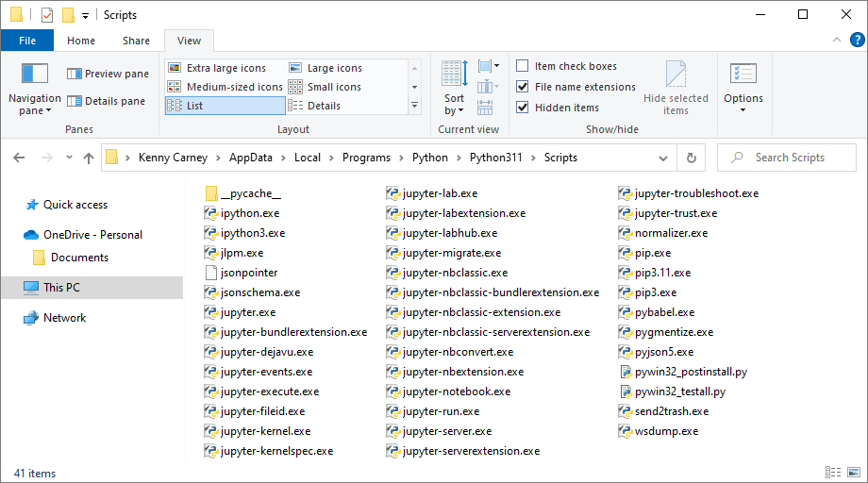The height and width of the screenshot is (483, 868).
Task: Click the Up directory arrow
Action: click(x=89, y=158)
